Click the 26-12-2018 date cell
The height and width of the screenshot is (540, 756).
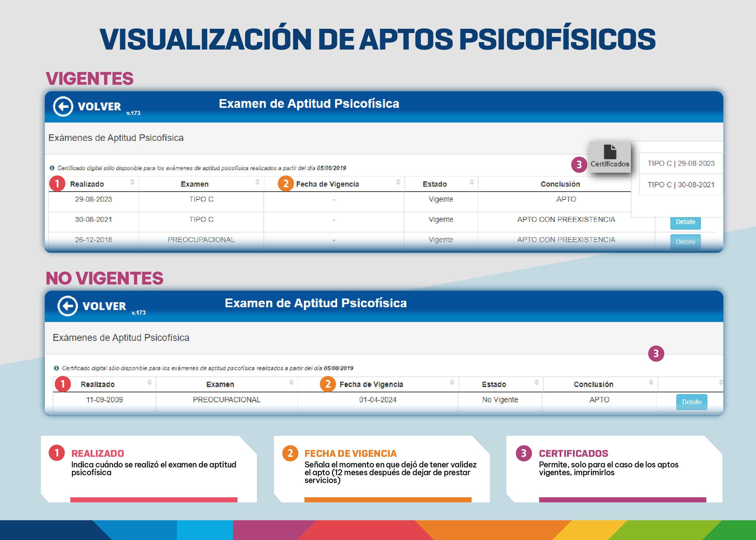coord(93,240)
